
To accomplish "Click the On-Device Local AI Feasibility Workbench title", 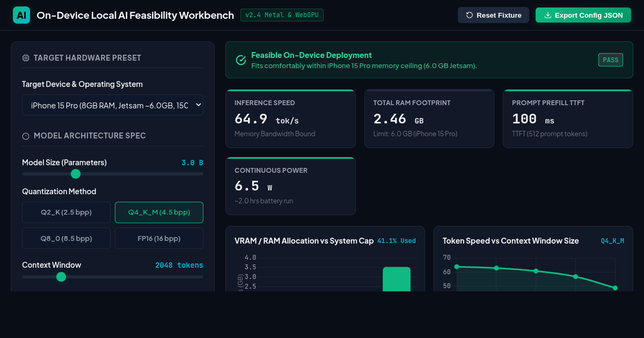I will pyautogui.click(x=135, y=15).
